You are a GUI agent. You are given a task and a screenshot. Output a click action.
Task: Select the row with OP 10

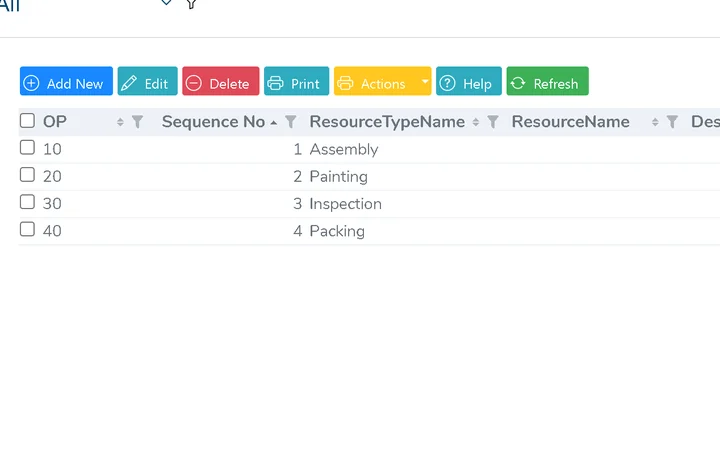[28, 148]
